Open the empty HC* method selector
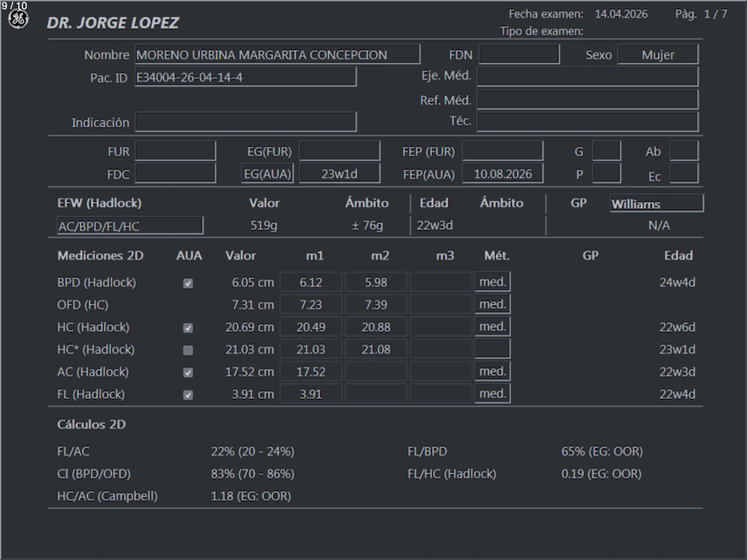This screenshot has width=747, height=560. click(x=492, y=349)
